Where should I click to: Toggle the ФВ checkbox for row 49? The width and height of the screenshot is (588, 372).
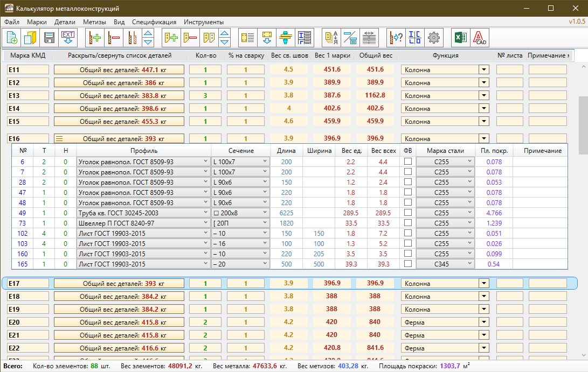[x=408, y=213]
